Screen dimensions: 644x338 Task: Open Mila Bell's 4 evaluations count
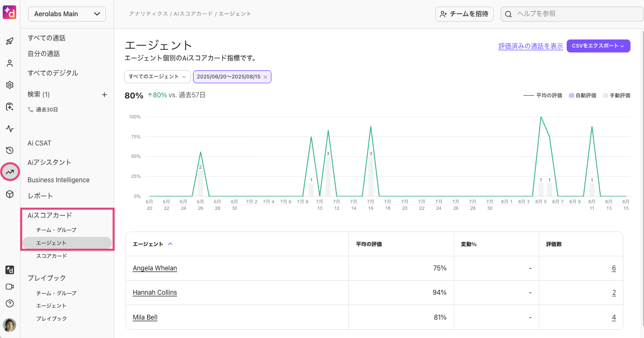[614, 317]
